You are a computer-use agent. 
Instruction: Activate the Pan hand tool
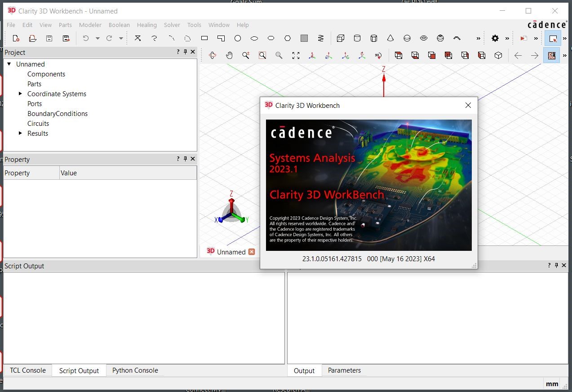pos(229,55)
